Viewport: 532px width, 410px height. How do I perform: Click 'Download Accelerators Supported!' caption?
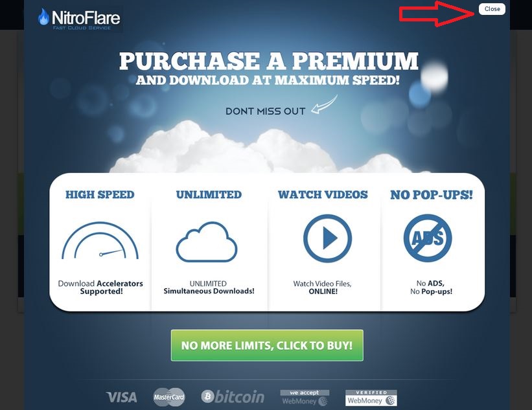click(x=100, y=287)
